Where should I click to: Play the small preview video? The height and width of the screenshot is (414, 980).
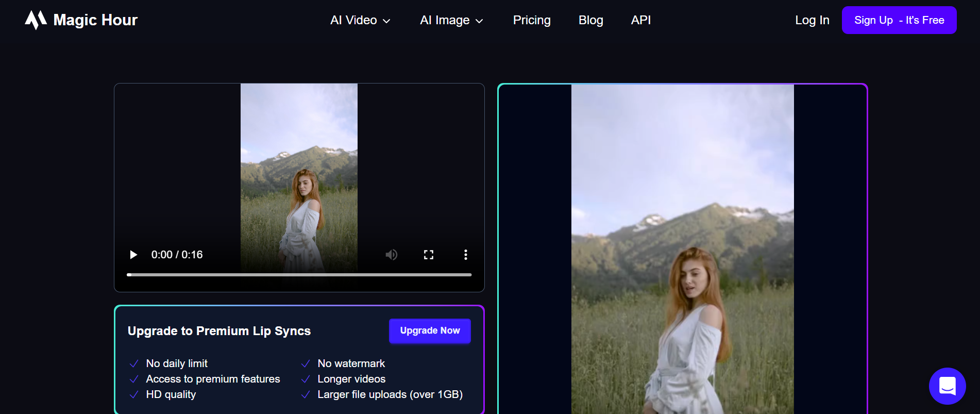(133, 255)
